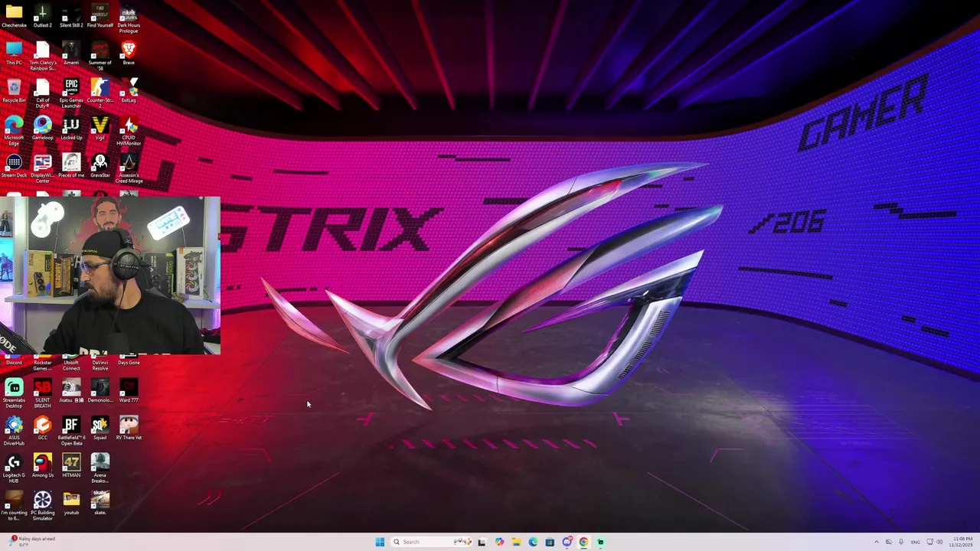Open the Logitech G HUB shortcut

(x=14, y=467)
